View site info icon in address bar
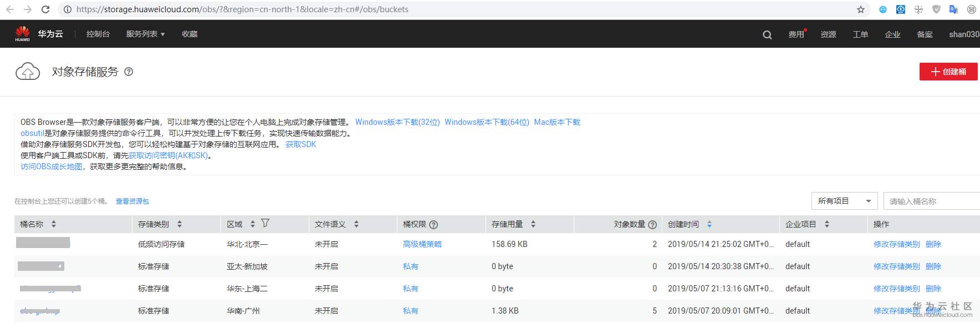The image size is (980, 323). (68, 9)
